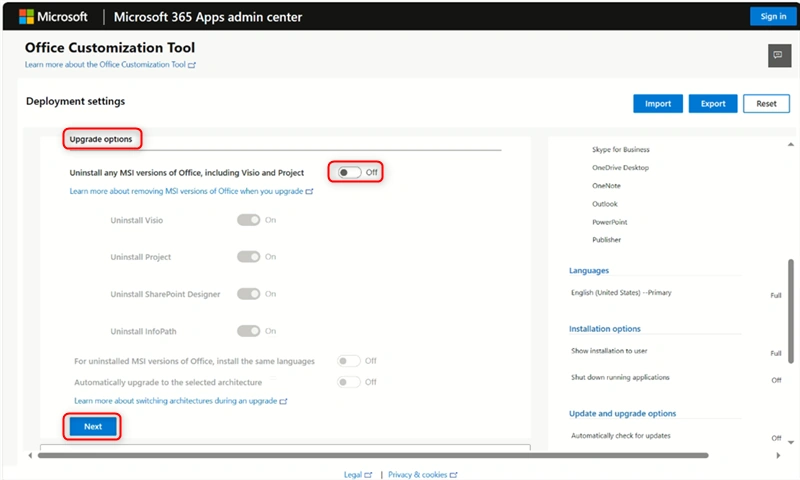Click the Reset button

[x=766, y=104]
